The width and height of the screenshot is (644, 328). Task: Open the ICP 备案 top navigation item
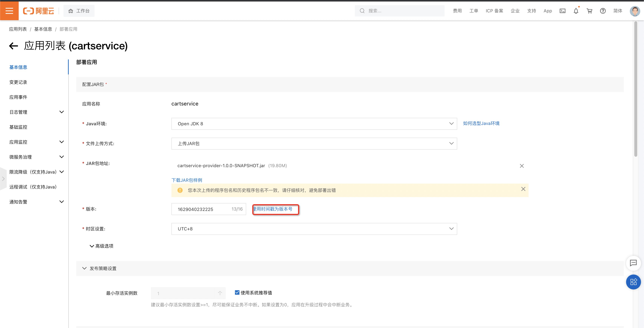(494, 11)
